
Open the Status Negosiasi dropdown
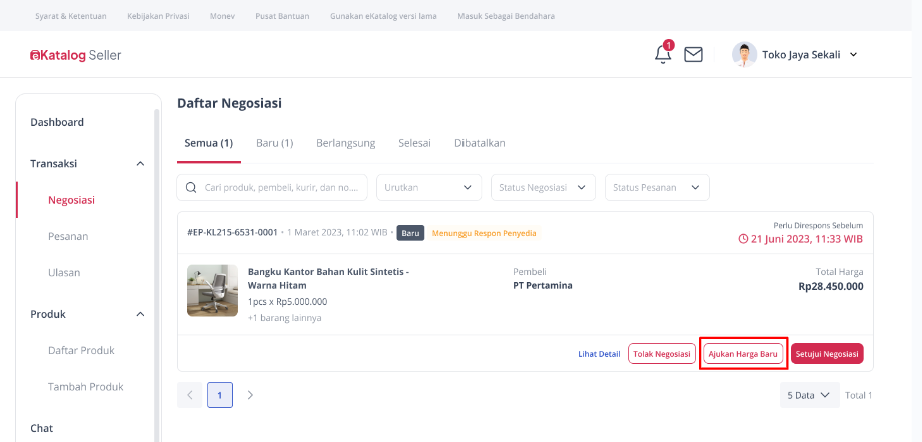[x=543, y=187]
